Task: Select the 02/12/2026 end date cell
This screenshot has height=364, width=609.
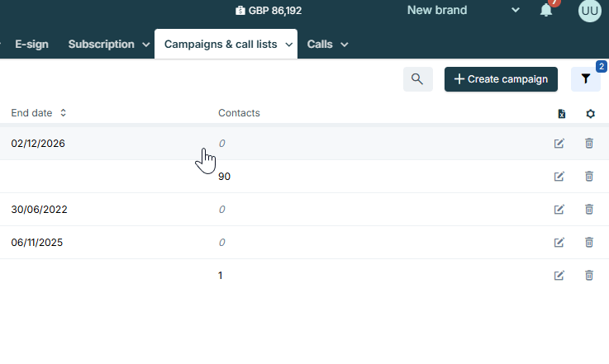Action: coord(38,144)
